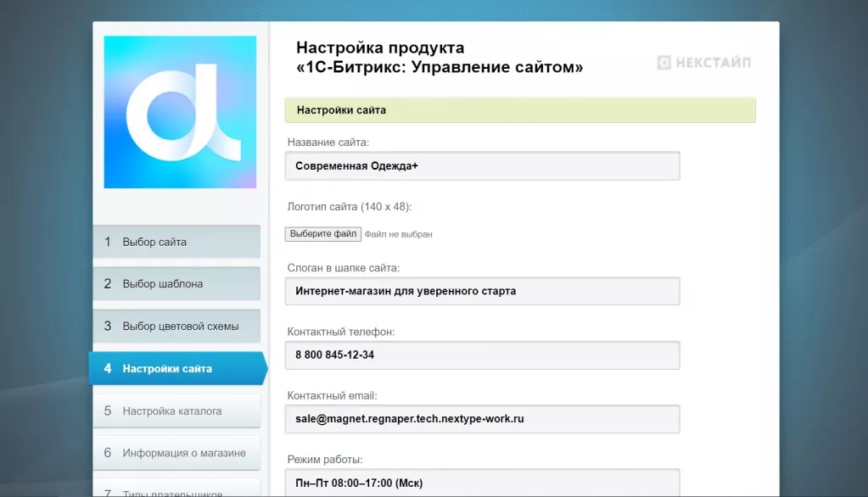
Task: Open step 6 Информация о магазине
Action: point(176,453)
